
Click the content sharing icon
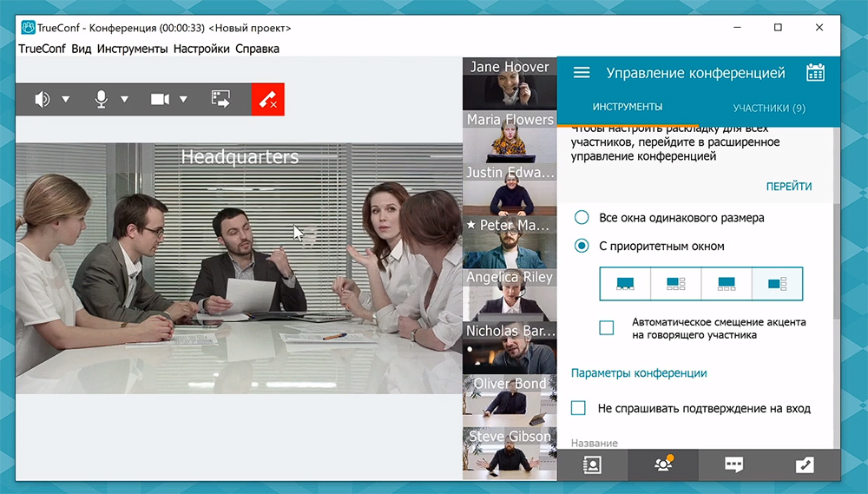[x=220, y=99]
